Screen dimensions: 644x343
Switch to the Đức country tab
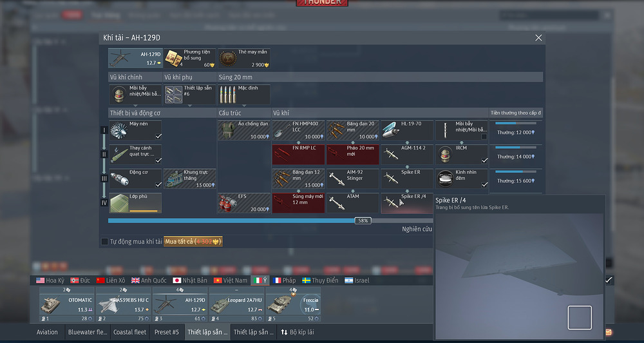click(80, 280)
